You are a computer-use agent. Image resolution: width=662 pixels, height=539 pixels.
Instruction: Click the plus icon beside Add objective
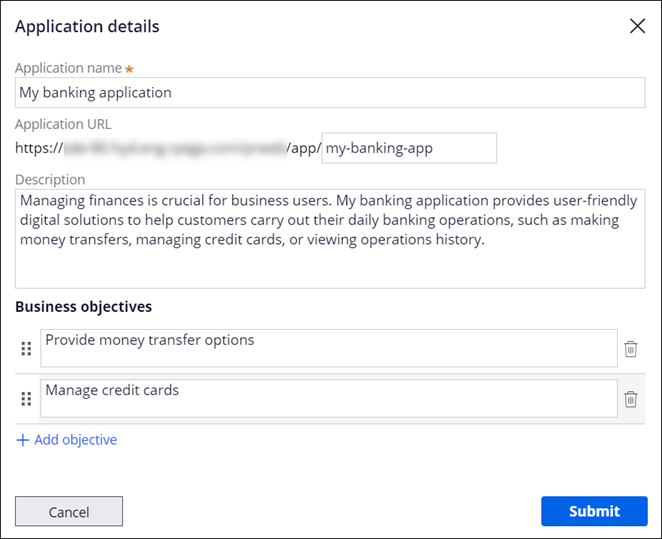click(x=22, y=440)
